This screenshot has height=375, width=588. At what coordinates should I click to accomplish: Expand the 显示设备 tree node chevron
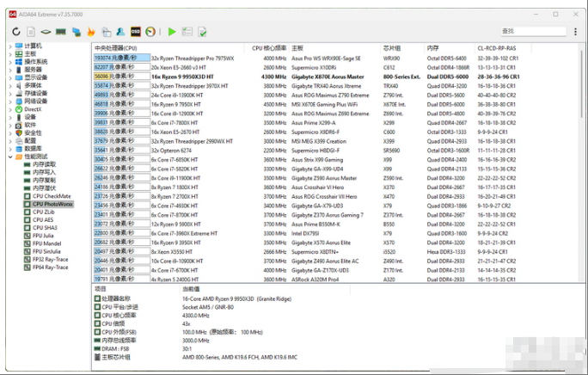10,77
